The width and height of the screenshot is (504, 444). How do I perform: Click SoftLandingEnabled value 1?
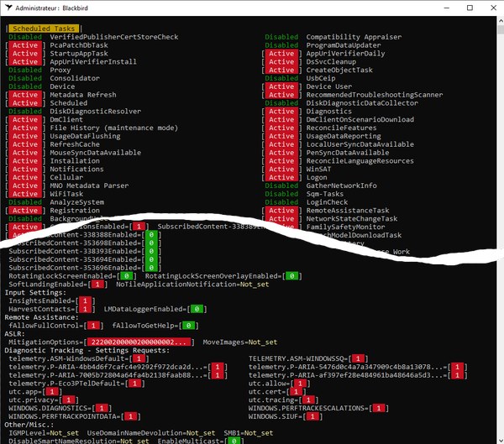tap(97, 285)
